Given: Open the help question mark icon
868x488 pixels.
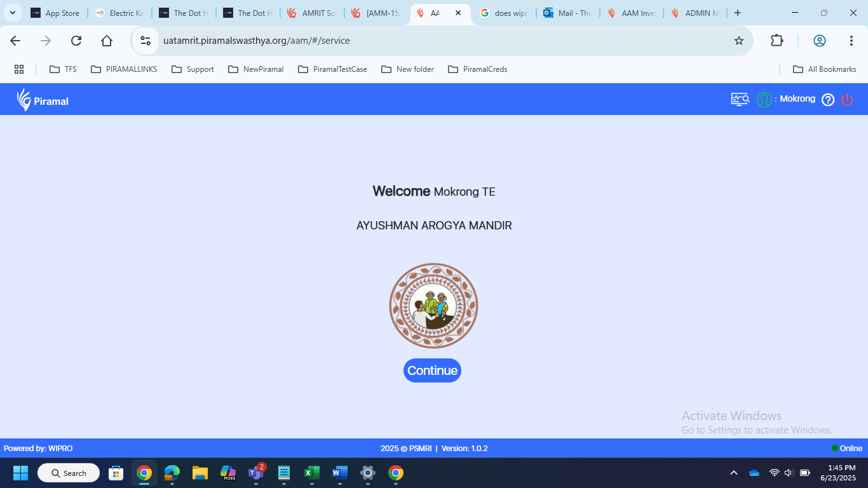Looking at the screenshot, I should coord(828,100).
